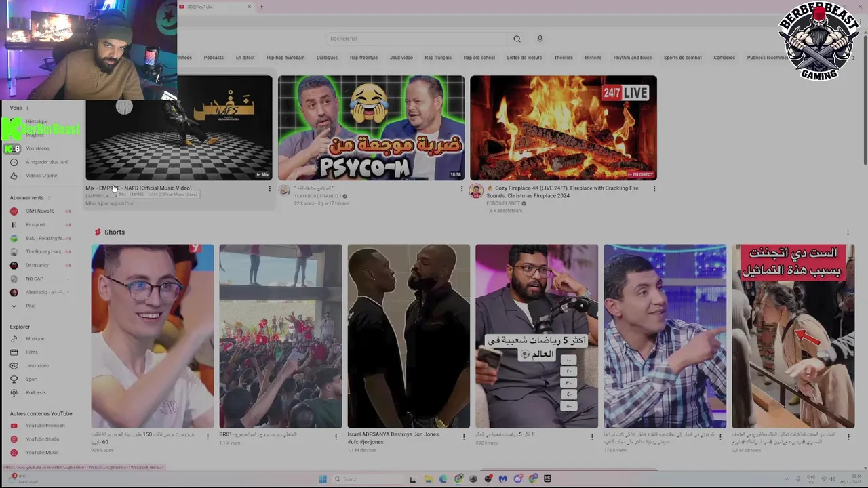This screenshot has width=868, height=488.
Task: Open the Windows Start button
Action: tap(323, 479)
